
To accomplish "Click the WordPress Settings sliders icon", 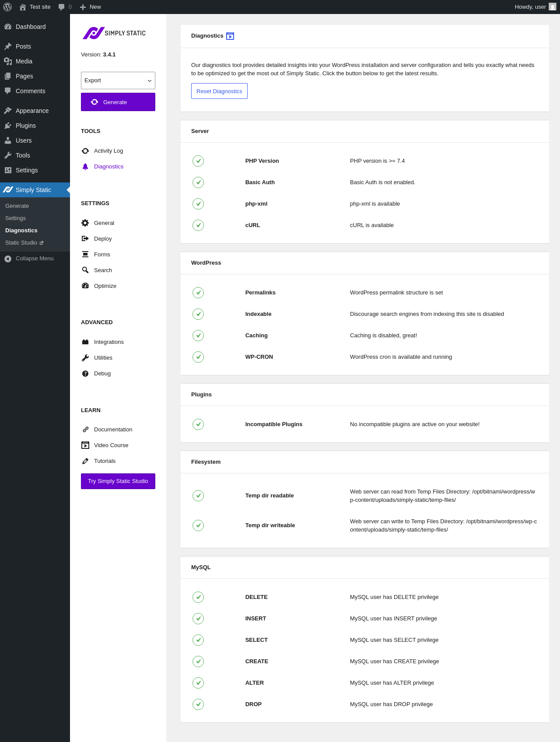I will tap(8, 170).
